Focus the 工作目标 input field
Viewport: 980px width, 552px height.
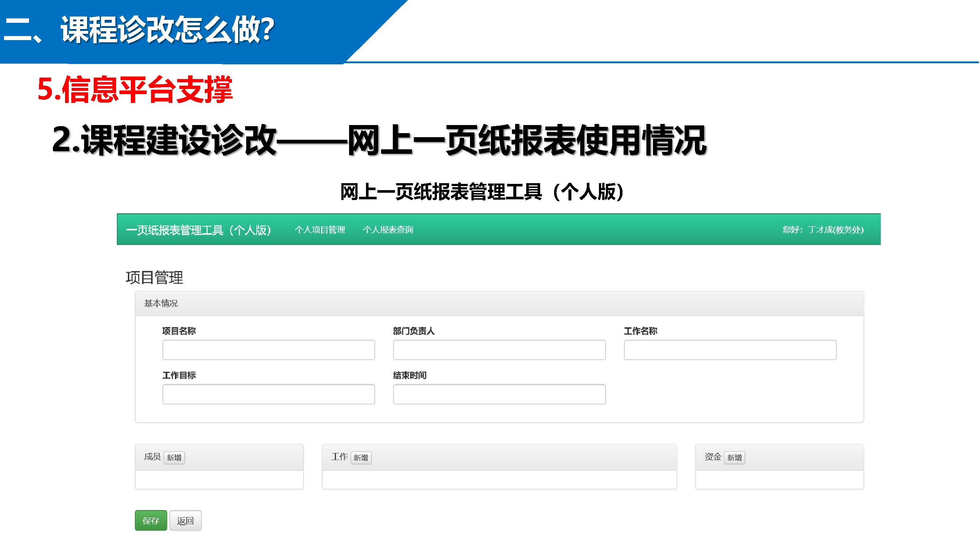[x=269, y=394]
